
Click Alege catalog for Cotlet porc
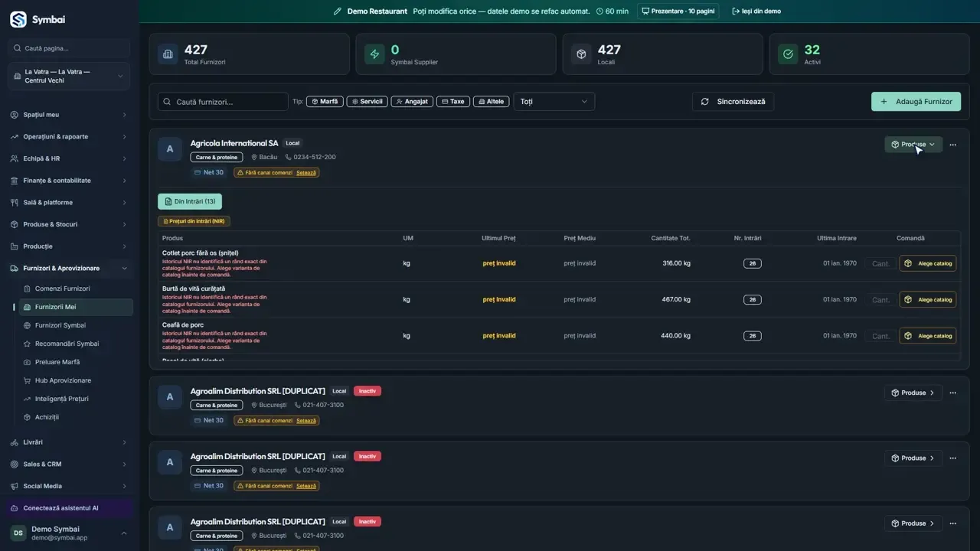pyautogui.click(x=928, y=263)
